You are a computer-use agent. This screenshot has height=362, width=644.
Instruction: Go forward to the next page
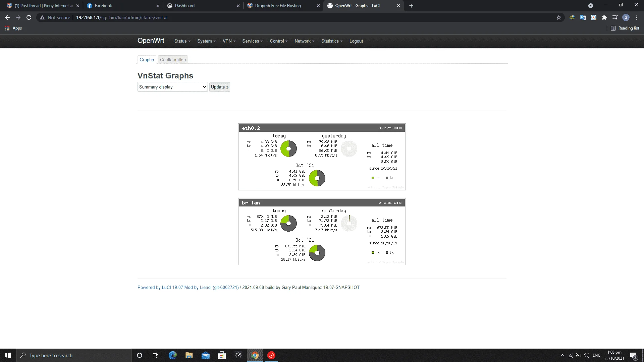[x=18, y=17]
